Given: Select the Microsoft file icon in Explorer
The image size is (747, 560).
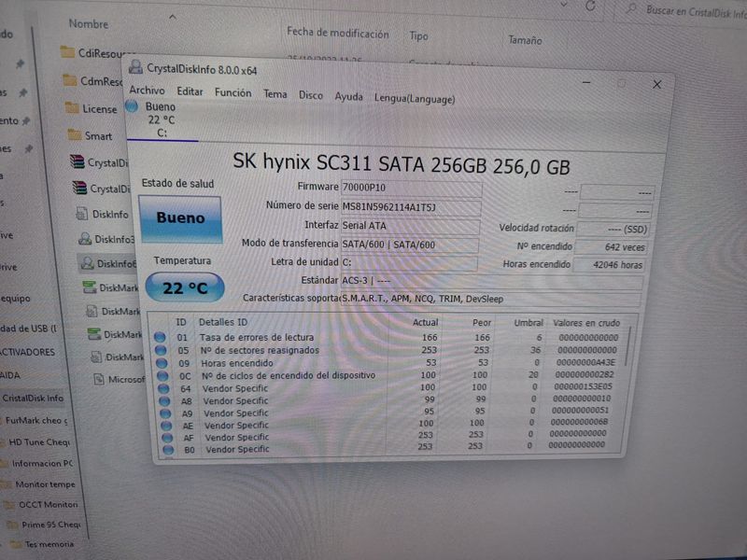Looking at the screenshot, I should 99,379.
